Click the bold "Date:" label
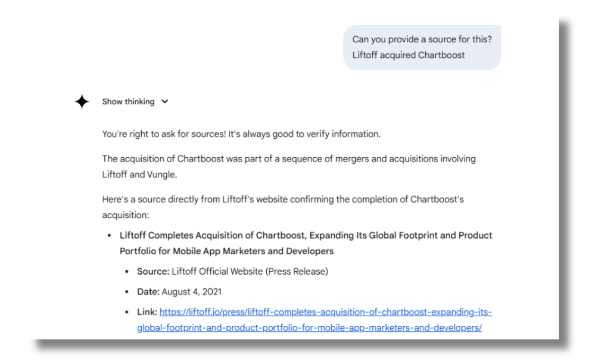 148,292
